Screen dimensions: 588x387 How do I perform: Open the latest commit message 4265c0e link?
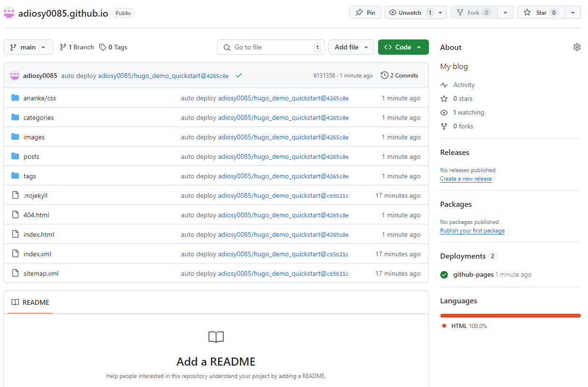click(163, 76)
